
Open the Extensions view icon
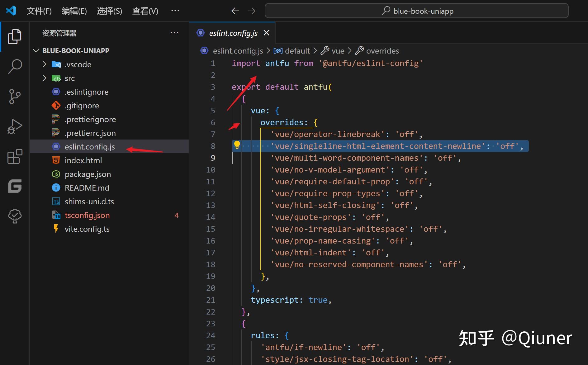pos(15,156)
